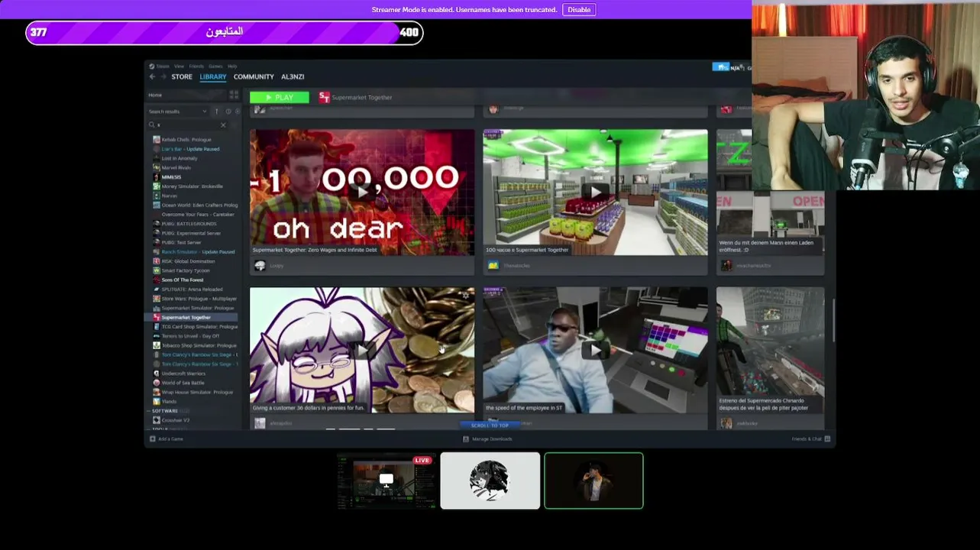The height and width of the screenshot is (550, 980).
Task: Open the Friends menu in Steam
Action: (196, 66)
